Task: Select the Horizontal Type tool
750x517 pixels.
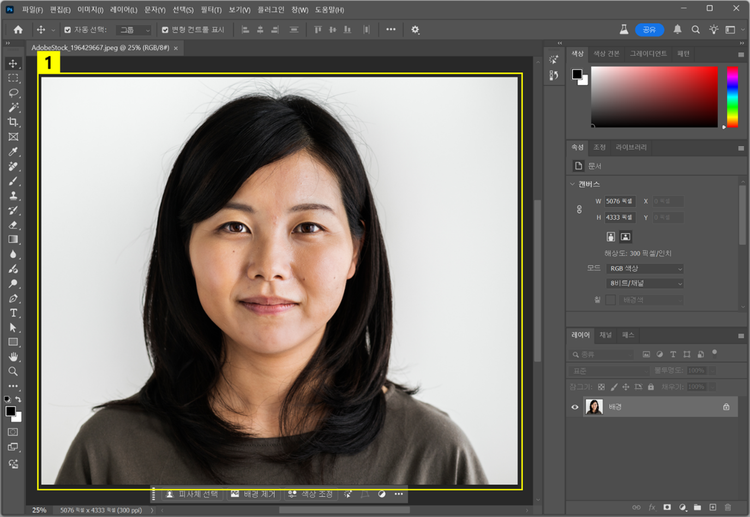Action: click(13, 313)
